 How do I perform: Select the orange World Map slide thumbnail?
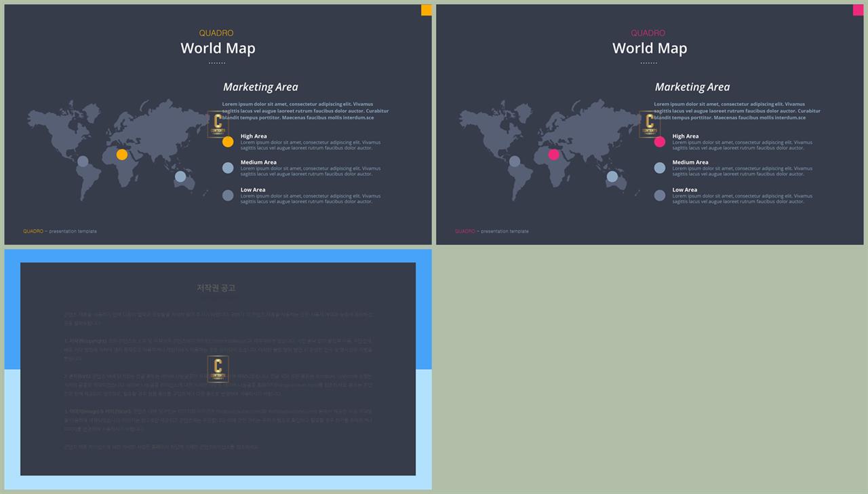tap(218, 125)
